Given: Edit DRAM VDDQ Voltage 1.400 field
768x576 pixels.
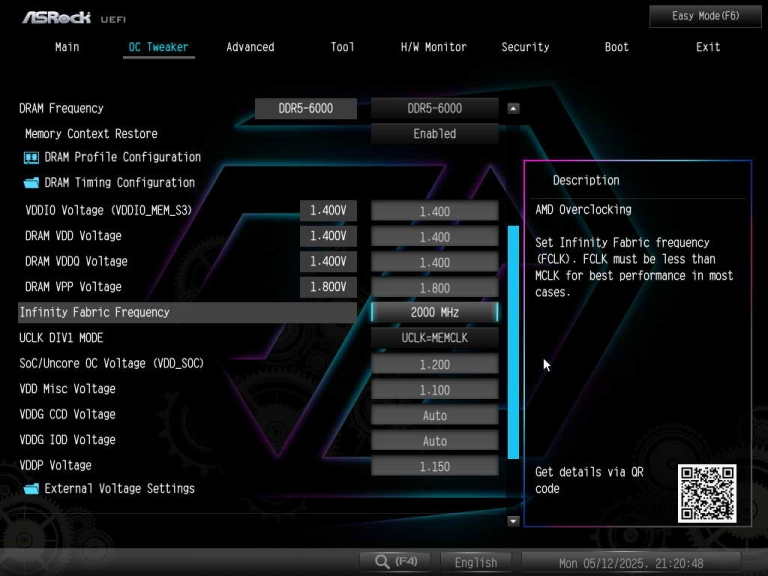Looking at the screenshot, I should [434, 262].
